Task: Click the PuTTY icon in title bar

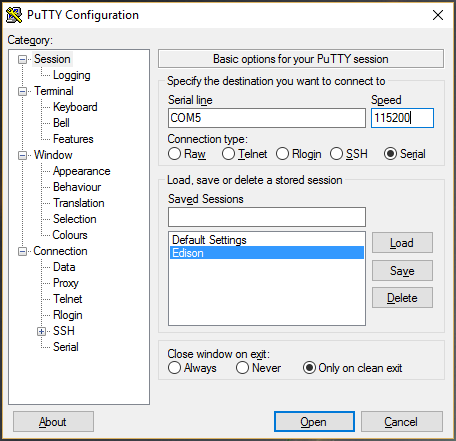Action: [14, 15]
